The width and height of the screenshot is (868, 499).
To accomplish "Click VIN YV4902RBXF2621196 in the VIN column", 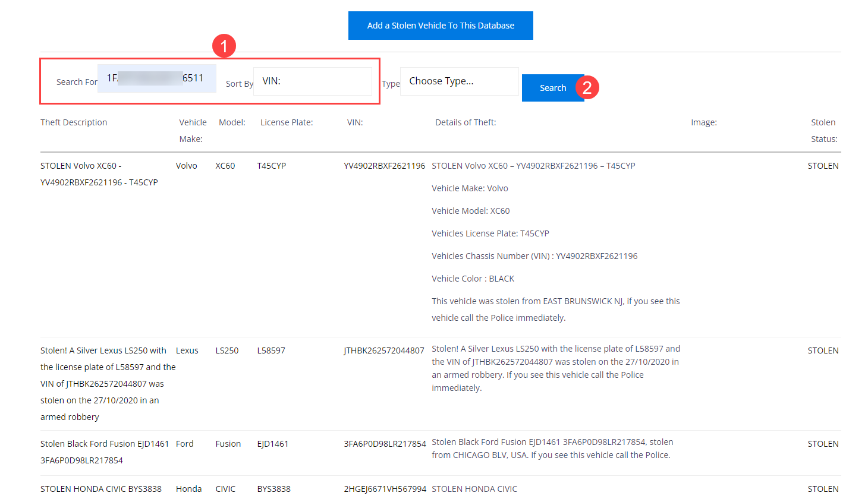I will (385, 166).
